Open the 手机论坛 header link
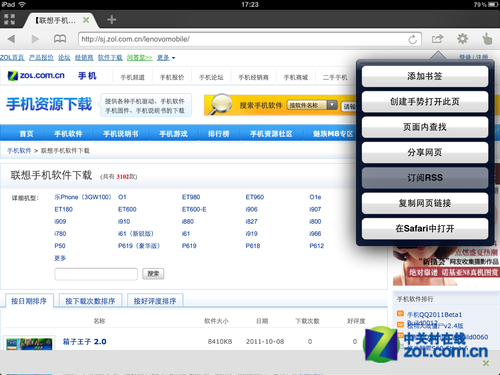 [211, 77]
